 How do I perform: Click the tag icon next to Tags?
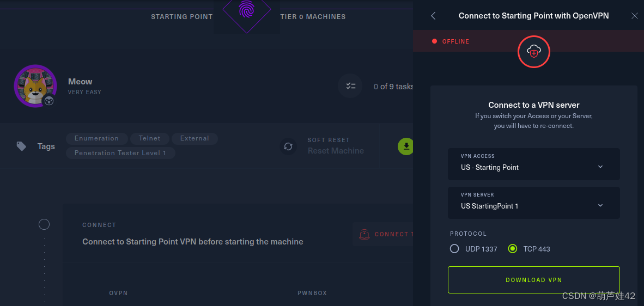tap(22, 146)
